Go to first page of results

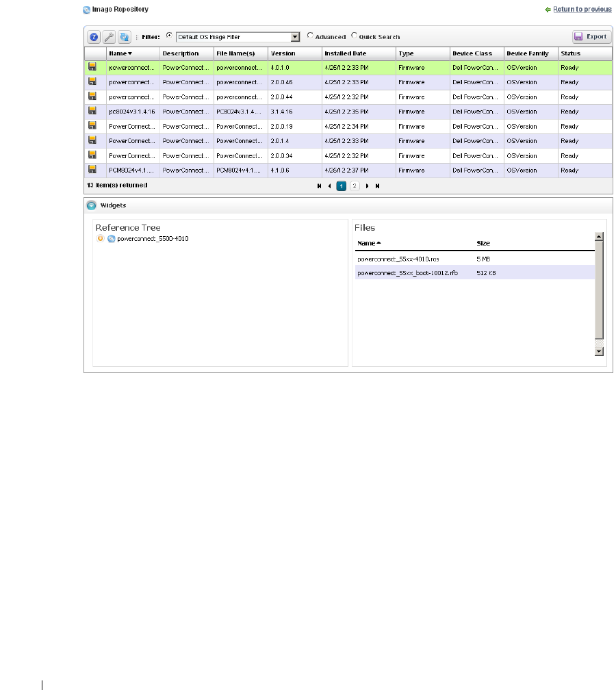[320, 186]
